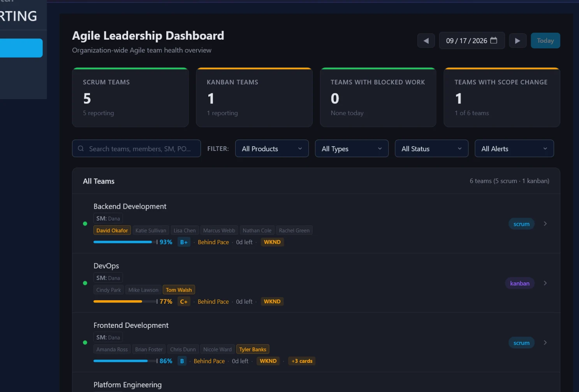Click Rachel Green member tag
579x392 pixels.
(294, 230)
